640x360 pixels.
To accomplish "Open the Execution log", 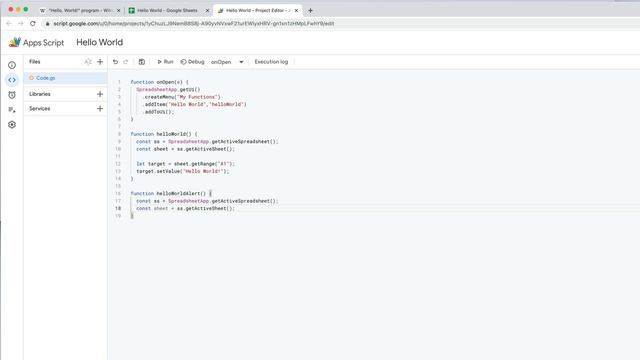I will pyautogui.click(x=271, y=62).
